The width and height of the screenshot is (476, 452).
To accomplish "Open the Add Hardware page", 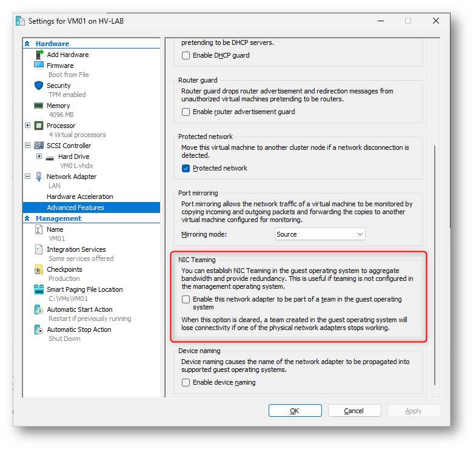I will point(68,55).
